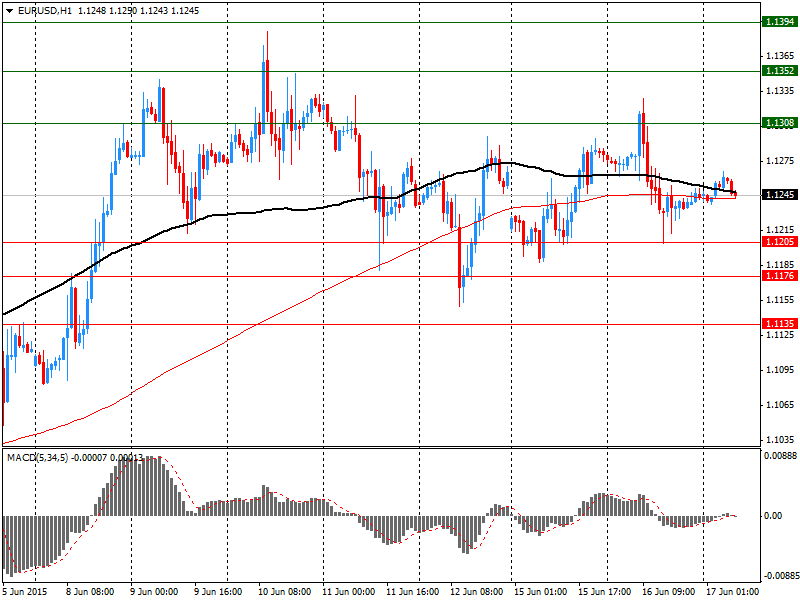Click the 8 Jun 08:00 time axis label
The height and width of the screenshot is (600, 800).
pyautogui.click(x=90, y=592)
